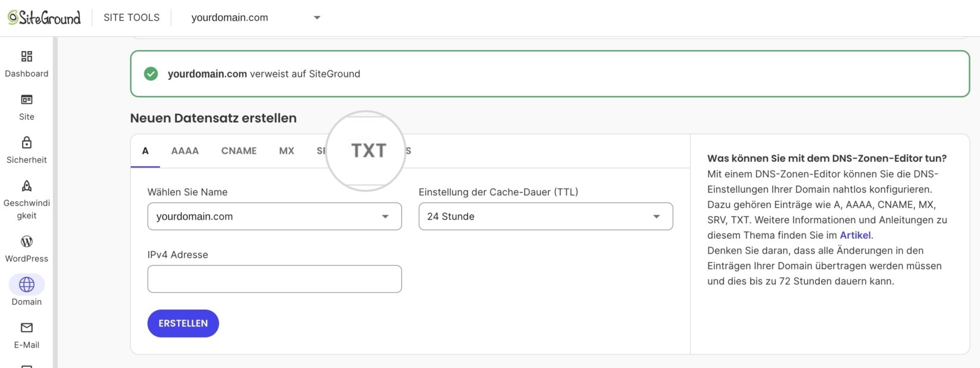
Task: Click the ERSTELLEN button
Action: (x=183, y=323)
